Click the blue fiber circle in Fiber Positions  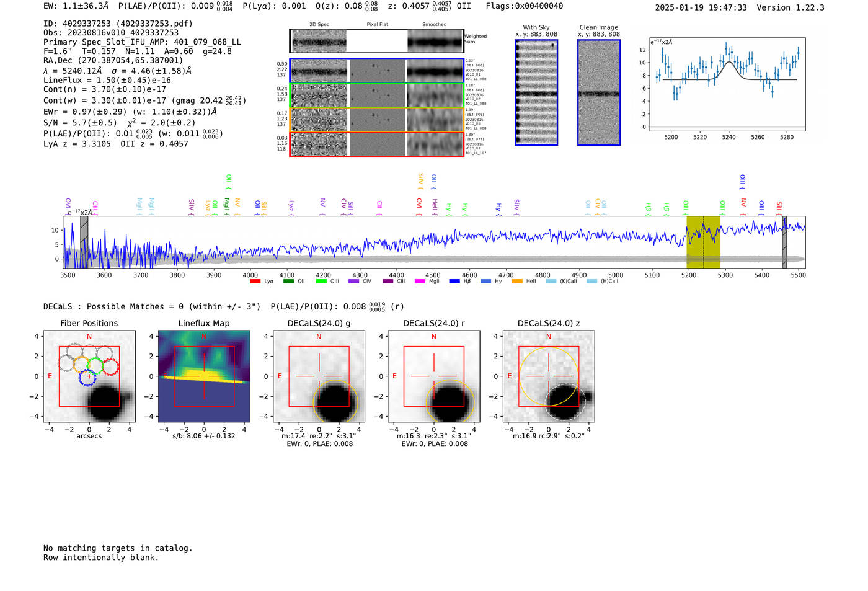(88, 377)
